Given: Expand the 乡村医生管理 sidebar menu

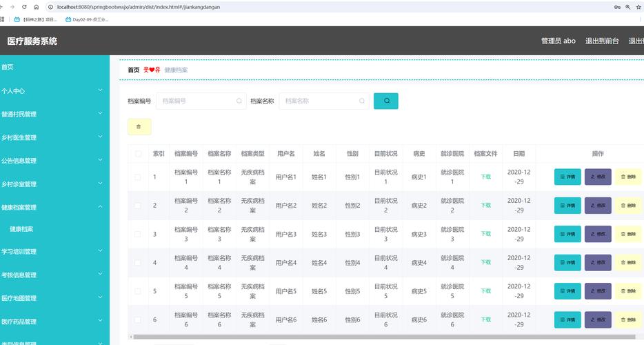Looking at the screenshot, I should [x=54, y=137].
